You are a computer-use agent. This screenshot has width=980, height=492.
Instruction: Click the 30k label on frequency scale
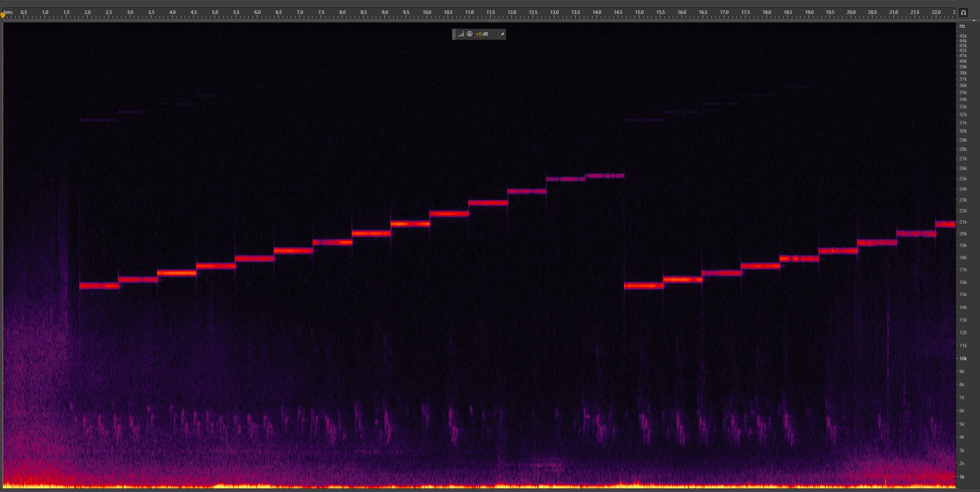click(x=963, y=131)
